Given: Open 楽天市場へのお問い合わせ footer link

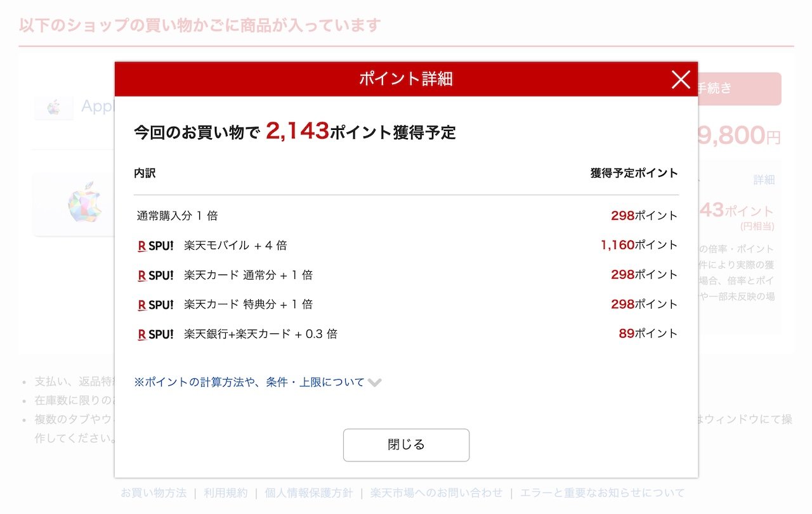Looking at the screenshot, I should click(x=436, y=492).
